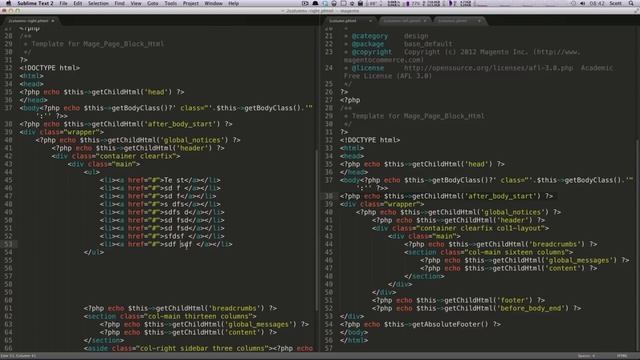Open the View menu

[x=136, y=3]
